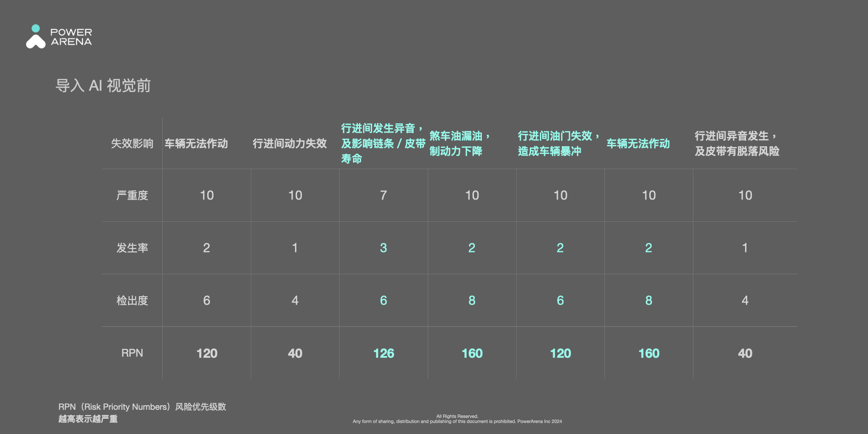Click the POWER ARENA wordmark text
This screenshot has width=868, height=434.
(x=71, y=37)
